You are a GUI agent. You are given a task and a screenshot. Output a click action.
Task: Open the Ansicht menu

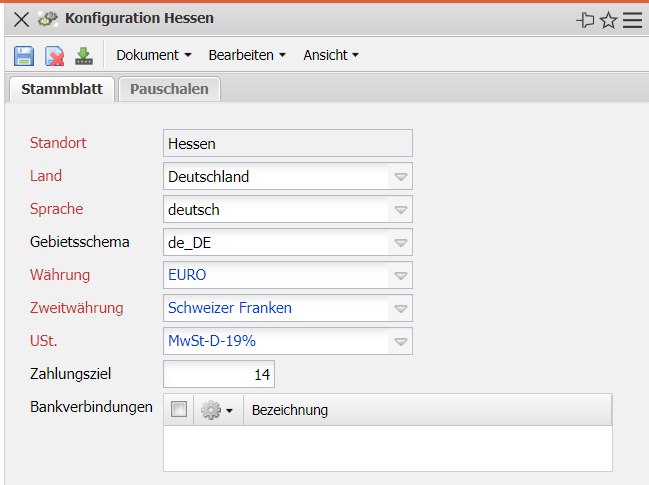pos(331,56)
